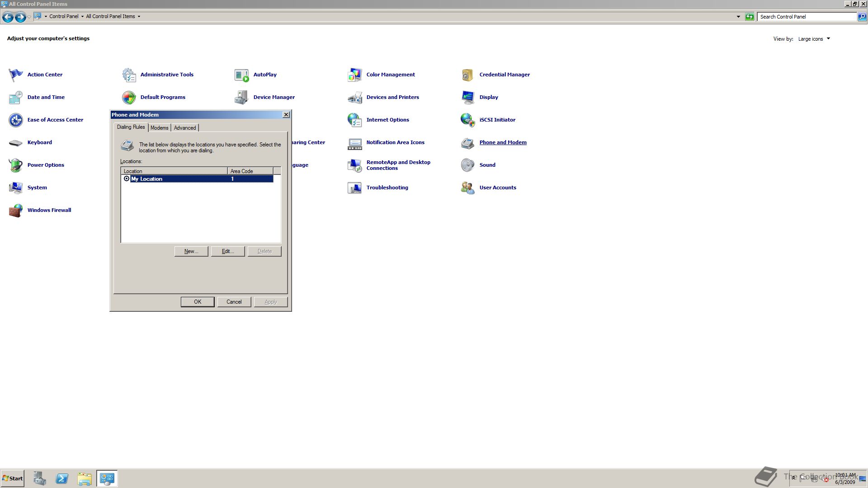This screenshot has width=868, height=488.
Task: Select the My Location radio button
Action: click(x=127, y=179)
